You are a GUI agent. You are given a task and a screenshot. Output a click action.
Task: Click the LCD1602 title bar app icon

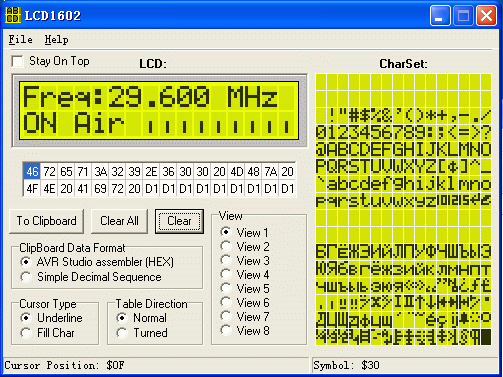(13, 15)
